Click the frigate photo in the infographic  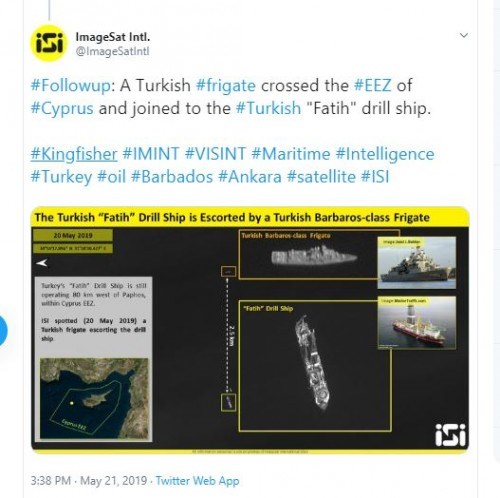(417, 263)
